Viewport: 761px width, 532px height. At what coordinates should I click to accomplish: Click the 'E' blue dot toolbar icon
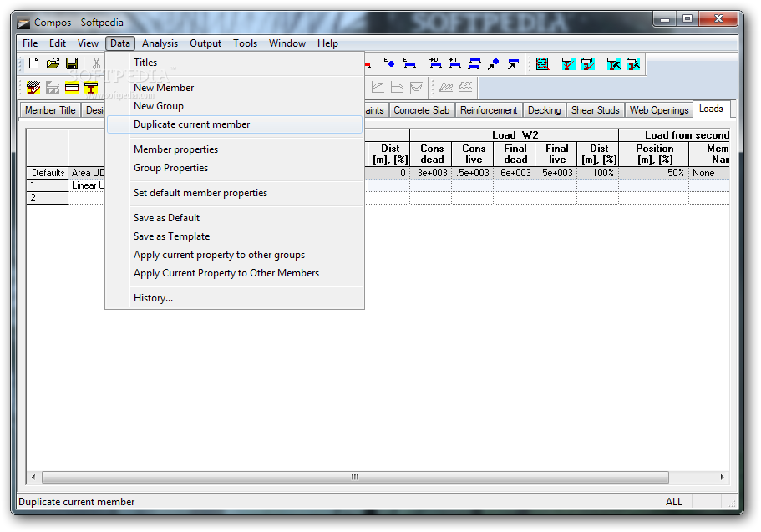[389, 63]
